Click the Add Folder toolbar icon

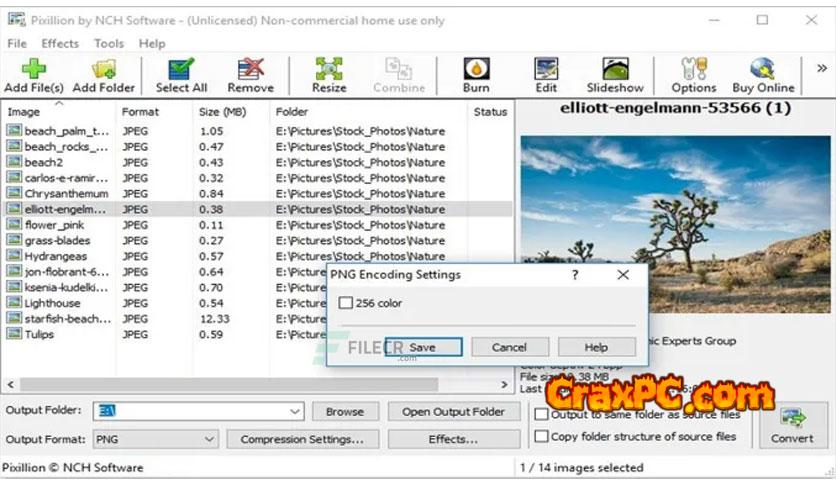click(104, 69)
